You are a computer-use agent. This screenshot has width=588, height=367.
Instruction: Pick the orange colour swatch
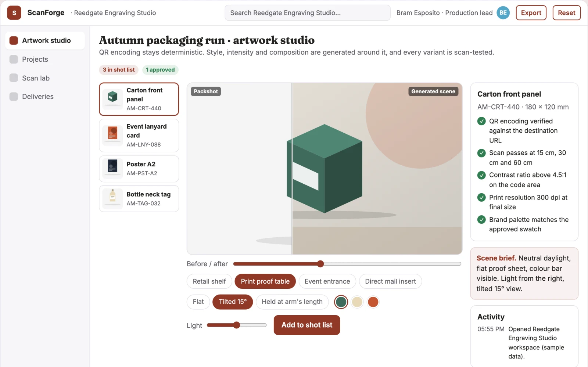click(373, 302)
